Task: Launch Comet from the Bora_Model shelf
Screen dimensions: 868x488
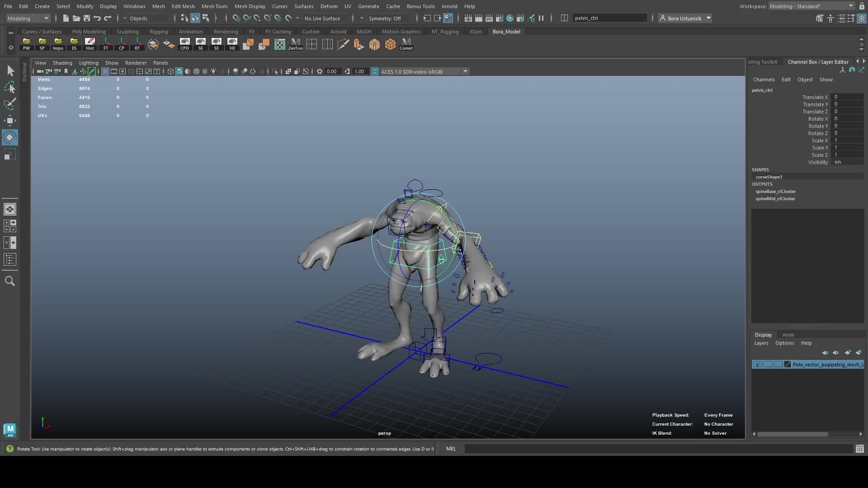Action: 406,44
